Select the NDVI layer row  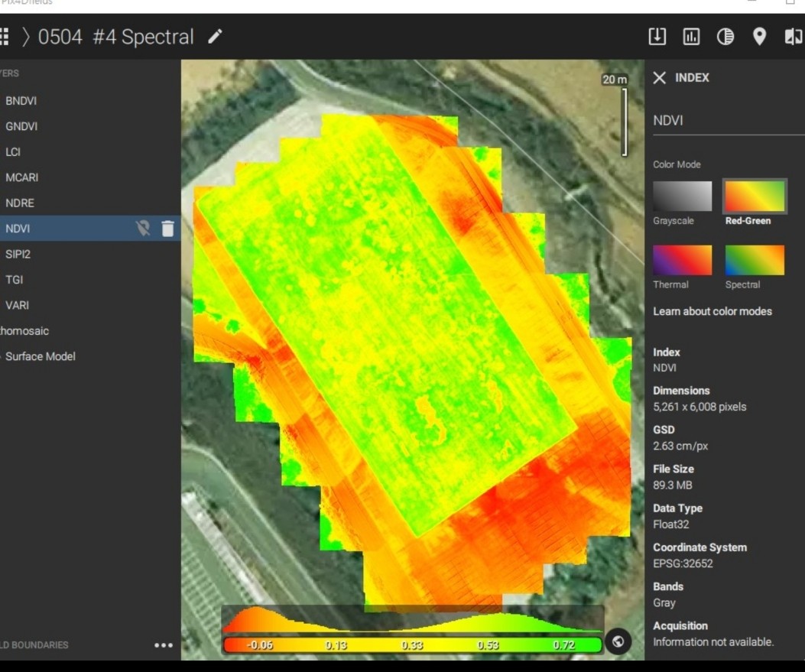coord(90,229)
